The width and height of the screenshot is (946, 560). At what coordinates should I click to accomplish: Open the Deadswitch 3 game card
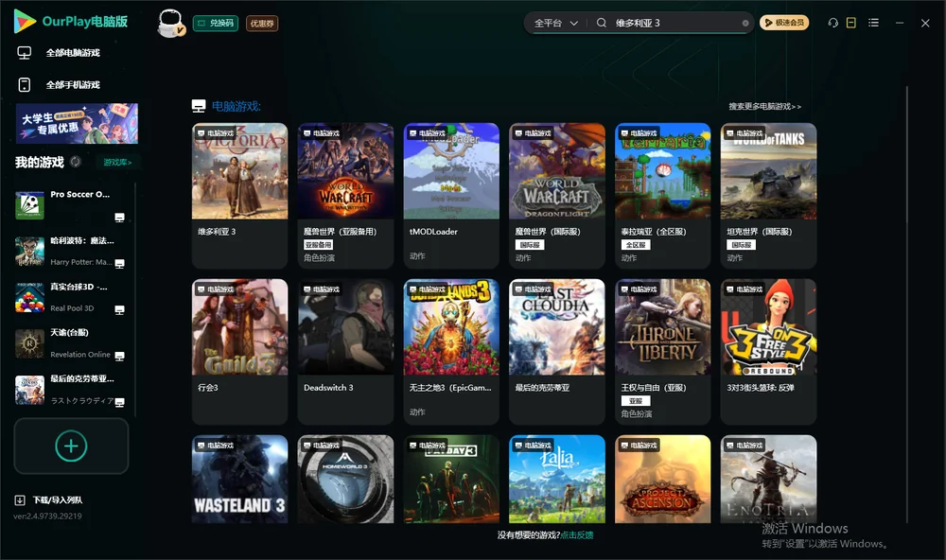point(345,352)
